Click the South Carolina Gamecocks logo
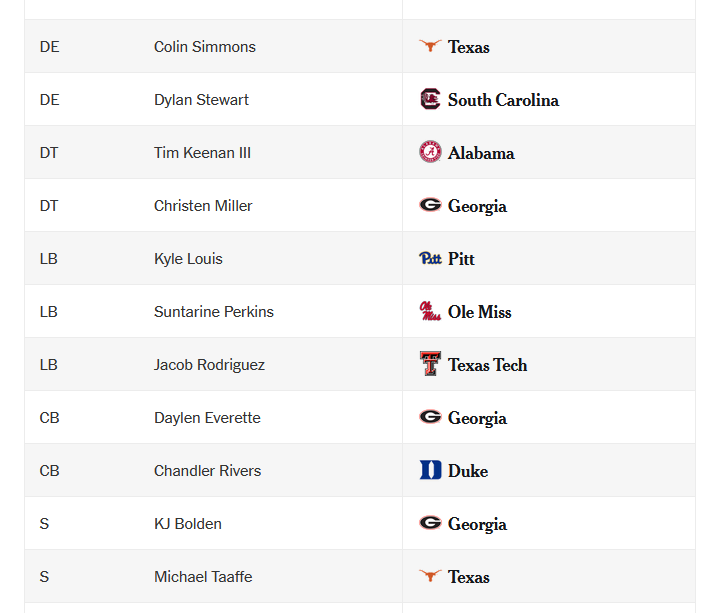The image size is (710, 613). (430, 99)
